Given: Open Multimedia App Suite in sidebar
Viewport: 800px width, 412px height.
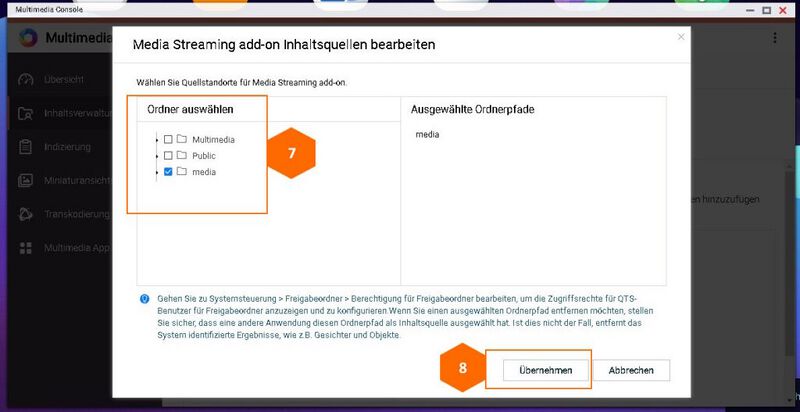Looking at the screenshot, I should (x=60, y=248).
